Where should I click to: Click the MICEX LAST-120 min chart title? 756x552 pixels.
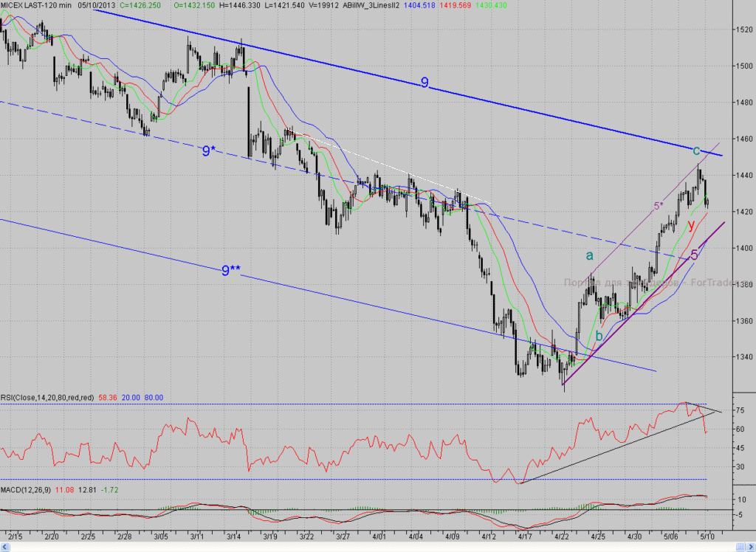click(x=36, y=5)
